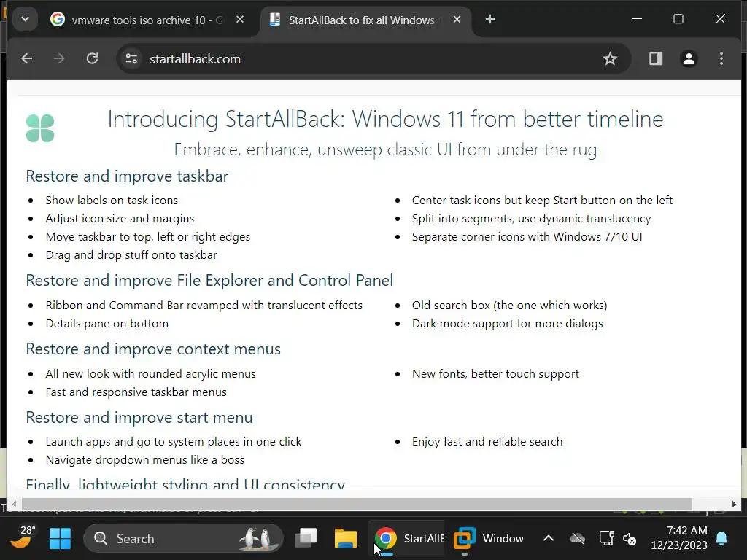Click 'Restore and improve taskbar' heading
This screenshot has width=747, height=560.
click(127, 176)
